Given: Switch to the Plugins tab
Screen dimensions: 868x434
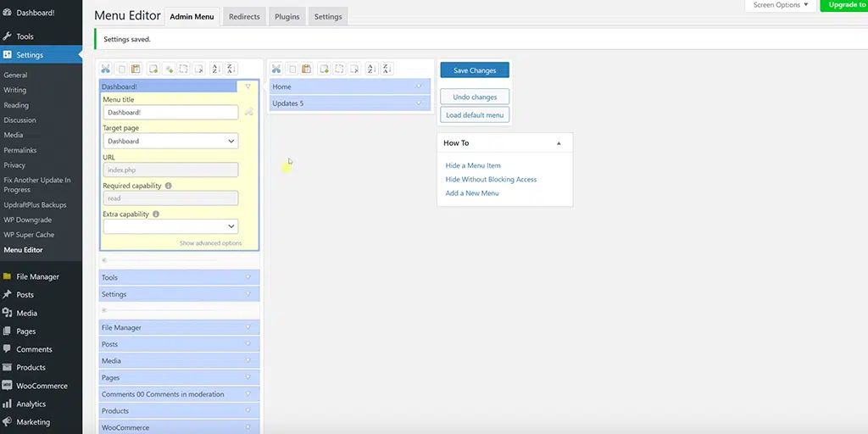Looking at the screenshot, I should [287, 17].
